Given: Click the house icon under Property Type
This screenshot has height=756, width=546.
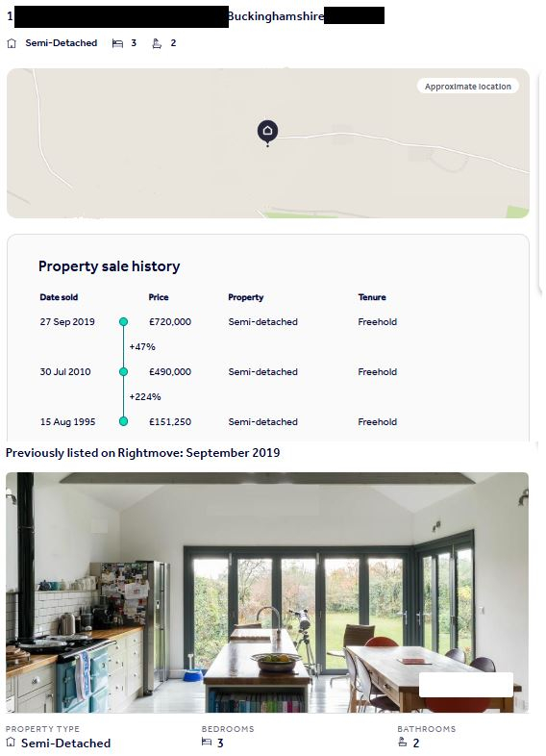Looking at the screenshot, I should [x=11, y=742].
